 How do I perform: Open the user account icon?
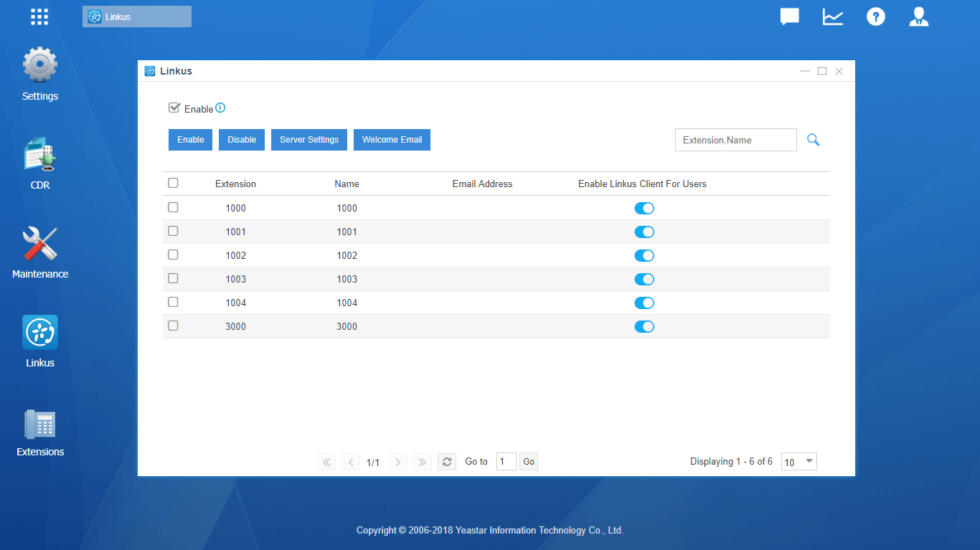(919, 16)
